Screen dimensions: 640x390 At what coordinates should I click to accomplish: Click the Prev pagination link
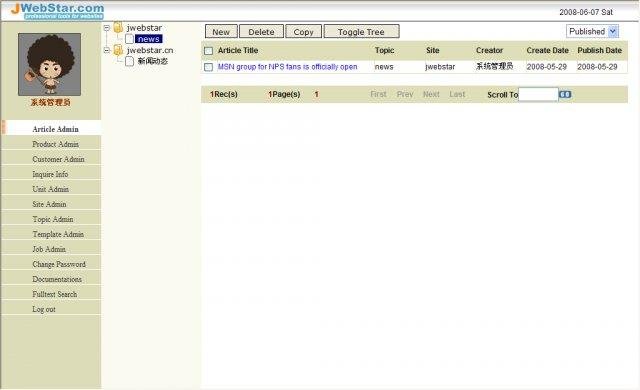tap(405, 94)
